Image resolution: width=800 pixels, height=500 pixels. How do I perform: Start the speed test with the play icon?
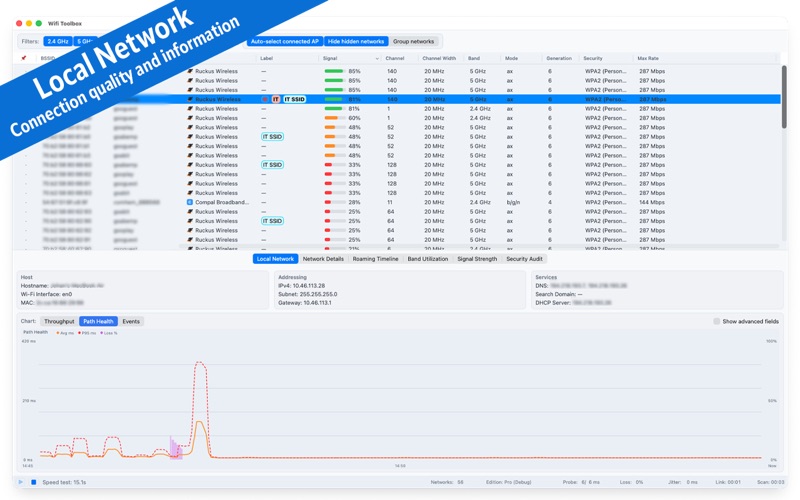(x=20, y=482)
